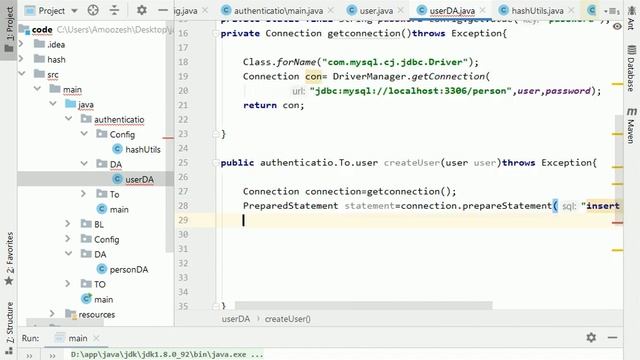Image resolution: width=640 pixels, height=360 pixels.
Task: Minimize the Run tool window
Action: [612, 338]
